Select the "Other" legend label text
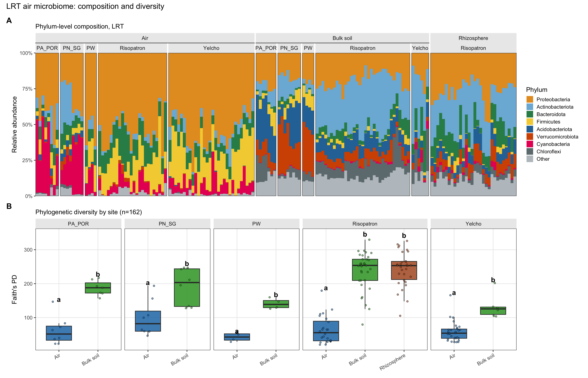The image size is (588, 378). 543,159
